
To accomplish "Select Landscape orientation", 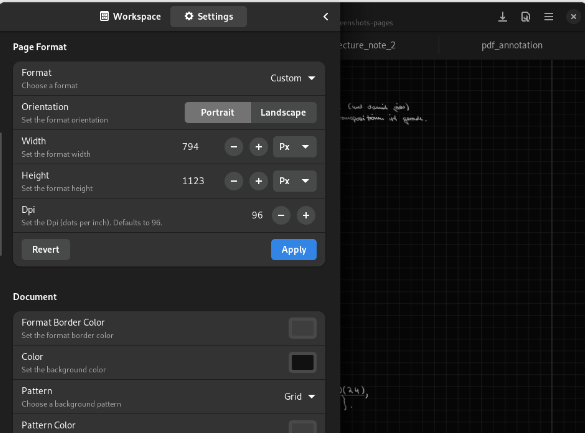I will click(284, 112).
